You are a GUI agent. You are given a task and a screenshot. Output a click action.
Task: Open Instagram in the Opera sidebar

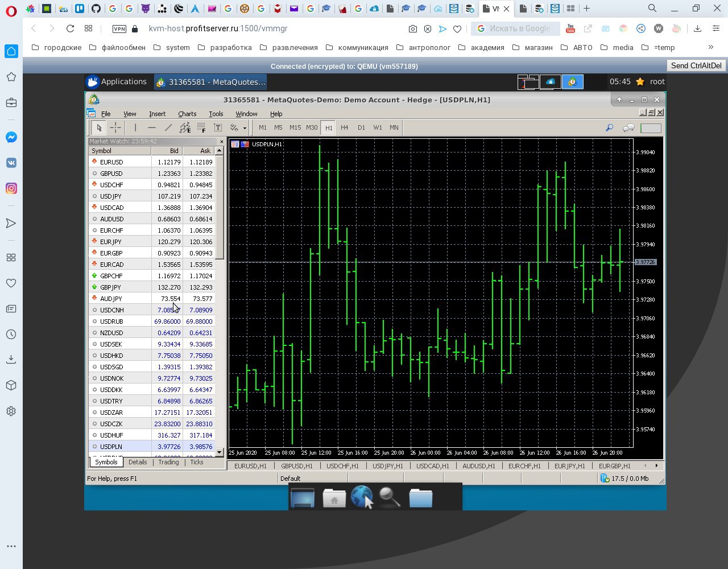click(x=11, y=188)
